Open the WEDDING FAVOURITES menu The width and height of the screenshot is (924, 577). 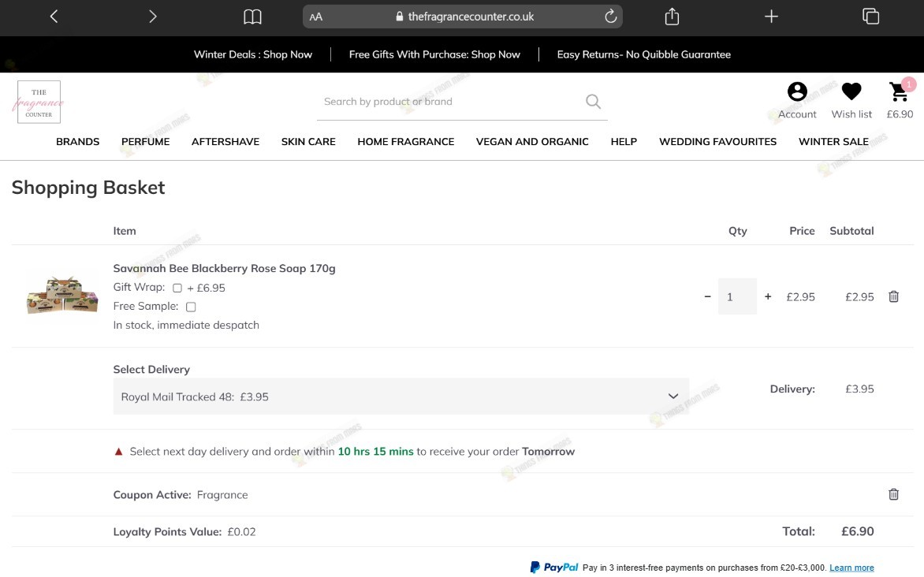click(x=717, y=141)
